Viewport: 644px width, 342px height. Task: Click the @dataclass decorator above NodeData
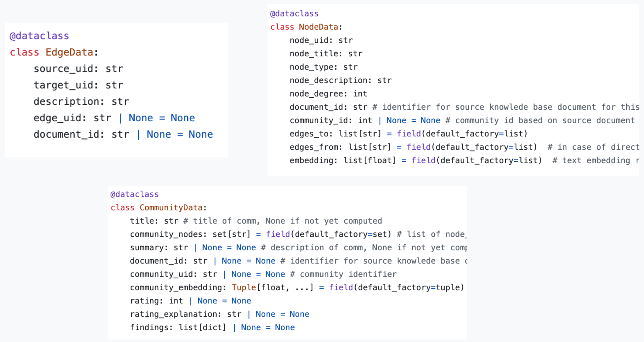click(294, 14)
